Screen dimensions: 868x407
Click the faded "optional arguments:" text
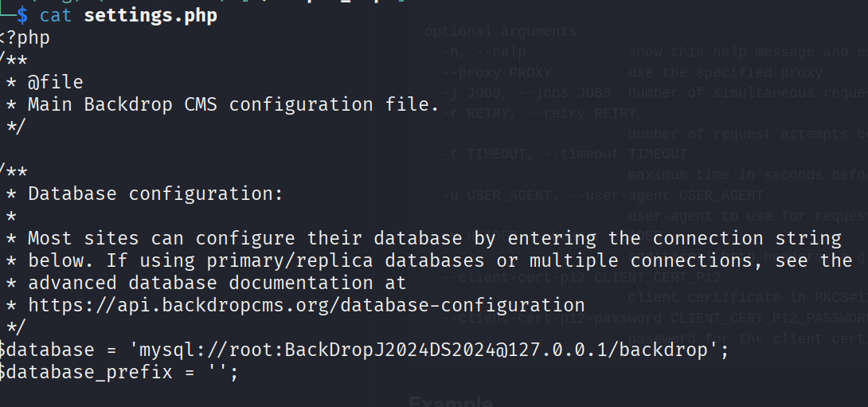pyautogui.click(x=504, y=32)
